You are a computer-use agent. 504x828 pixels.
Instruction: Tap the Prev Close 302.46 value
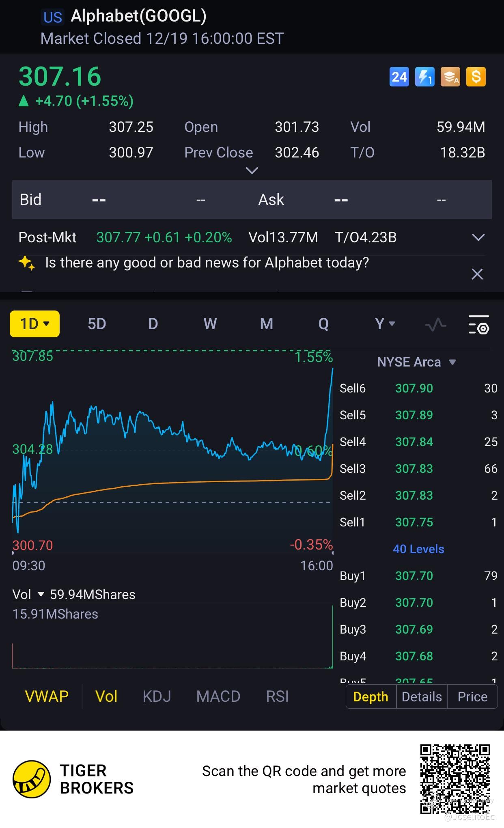(297, 153)
